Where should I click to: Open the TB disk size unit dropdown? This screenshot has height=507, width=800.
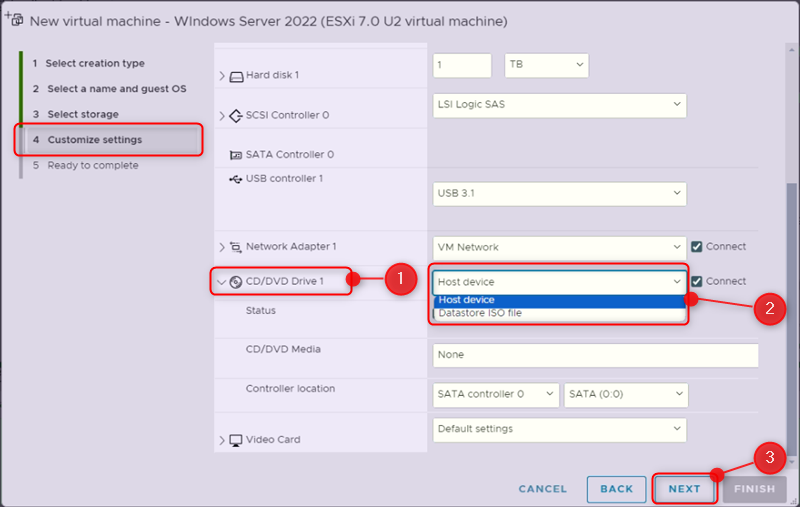click(546, 65)
